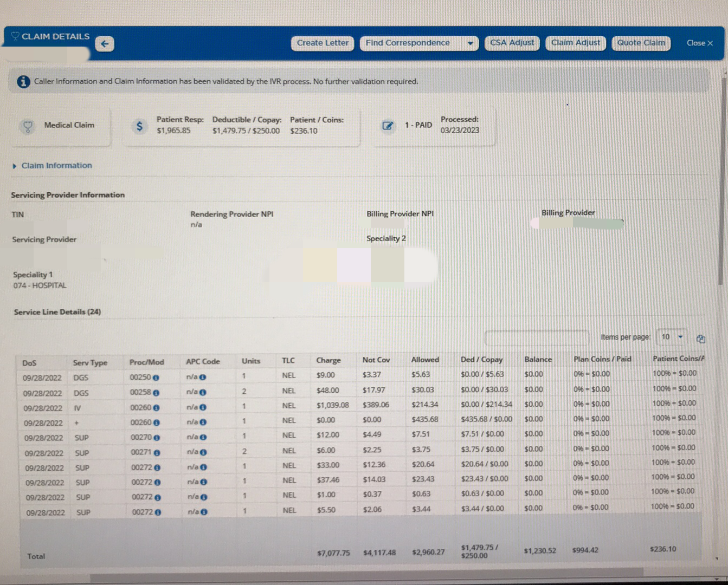
Task: Select the Quote Claim button
Action: 641,43
